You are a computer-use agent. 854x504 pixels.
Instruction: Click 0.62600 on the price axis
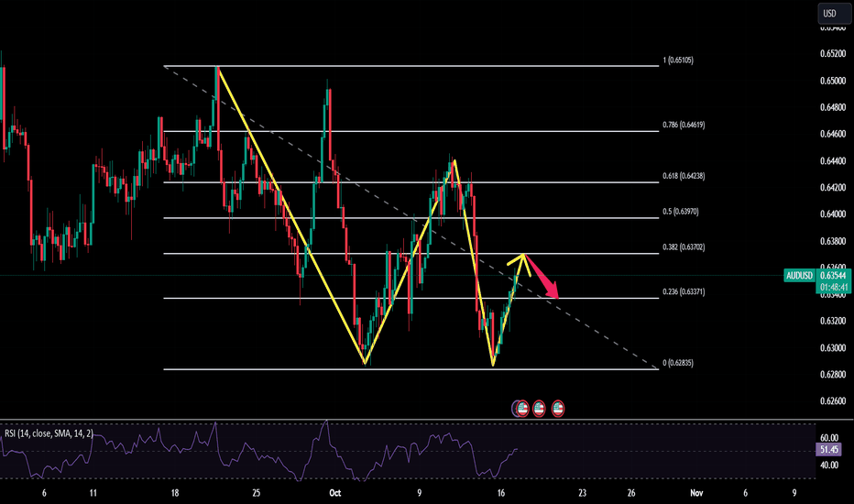pyautogui.click(x=833, y=401)
